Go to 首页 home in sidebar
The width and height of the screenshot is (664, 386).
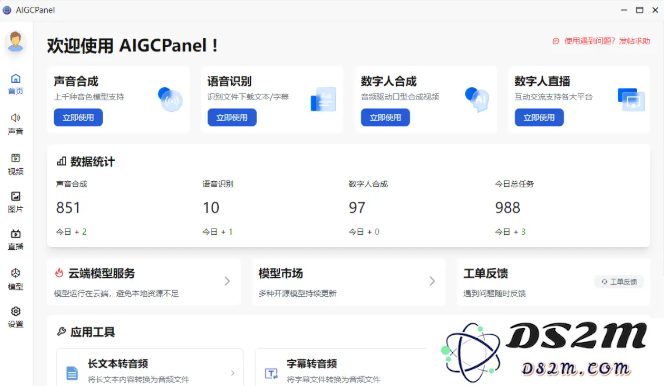point(16,84)
